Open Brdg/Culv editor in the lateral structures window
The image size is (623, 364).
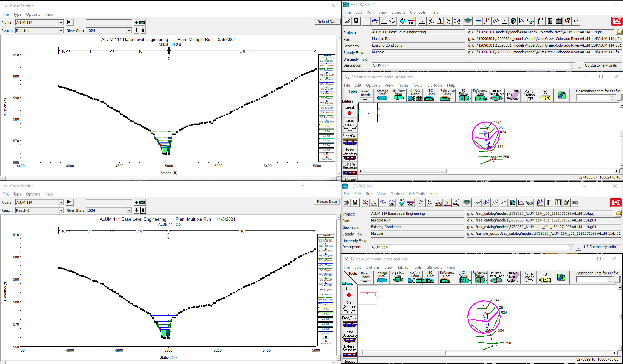(350, 140)
